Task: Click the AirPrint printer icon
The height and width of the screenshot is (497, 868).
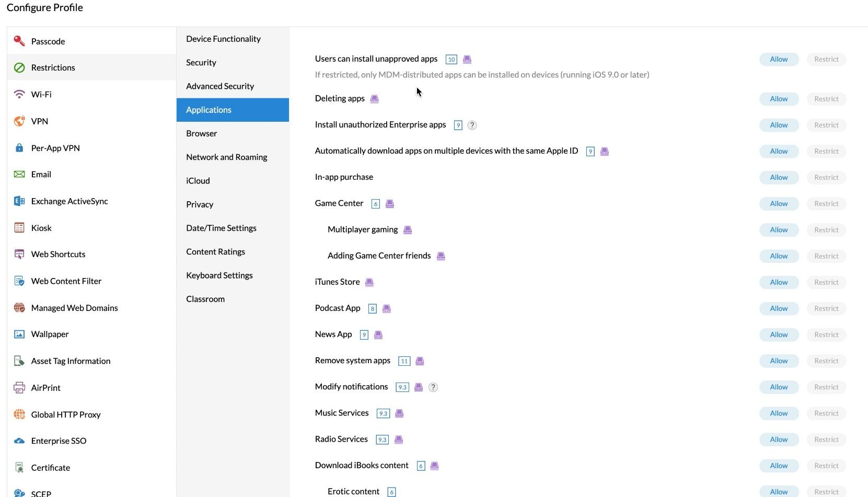Action: [x=19, y=387]
